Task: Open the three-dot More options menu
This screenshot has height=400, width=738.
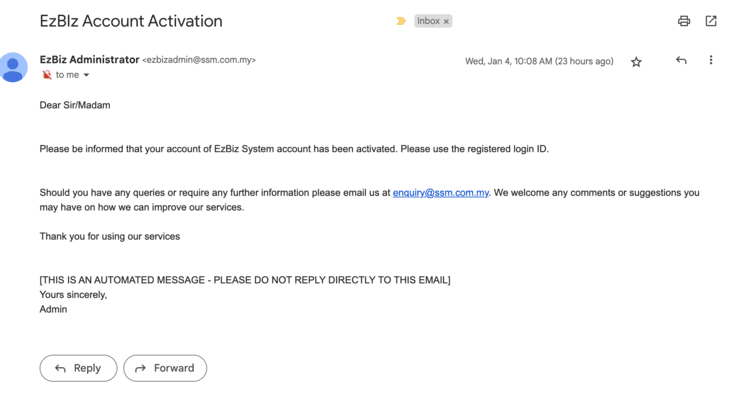Action: coord(711,61)
